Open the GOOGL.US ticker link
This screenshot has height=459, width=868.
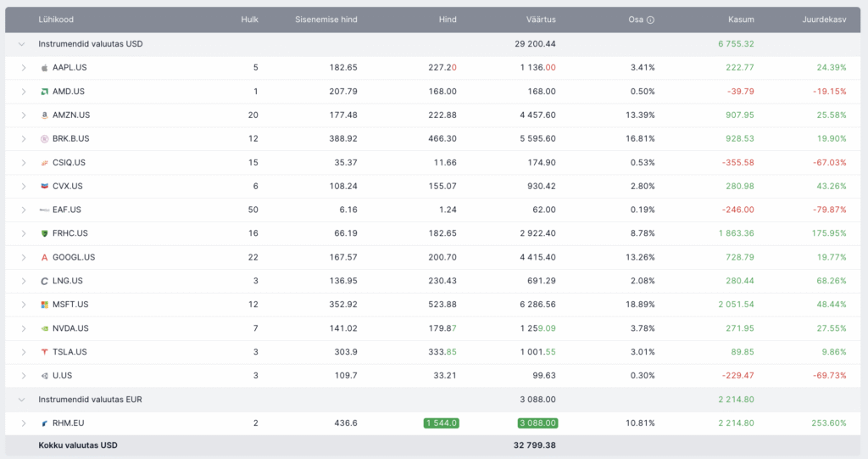[74, 257]
